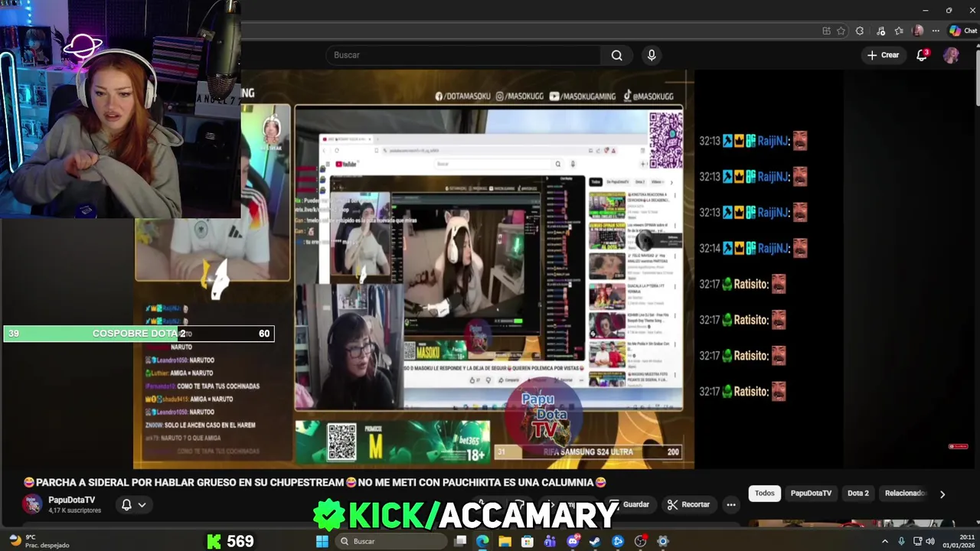This screenshot has width=980, height=551.
Task: Open the weather widget showing 9°C
Action: (38, 541)
